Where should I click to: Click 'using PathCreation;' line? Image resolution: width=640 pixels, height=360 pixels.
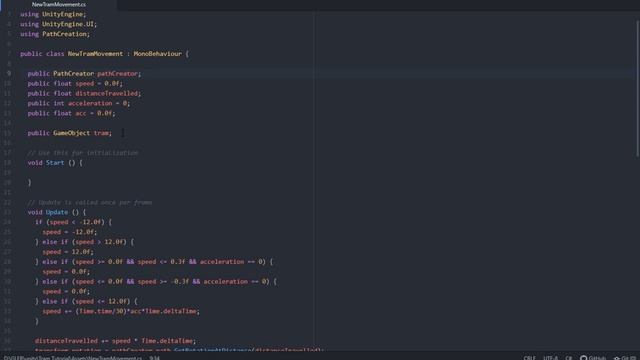[x=55, y=34]
